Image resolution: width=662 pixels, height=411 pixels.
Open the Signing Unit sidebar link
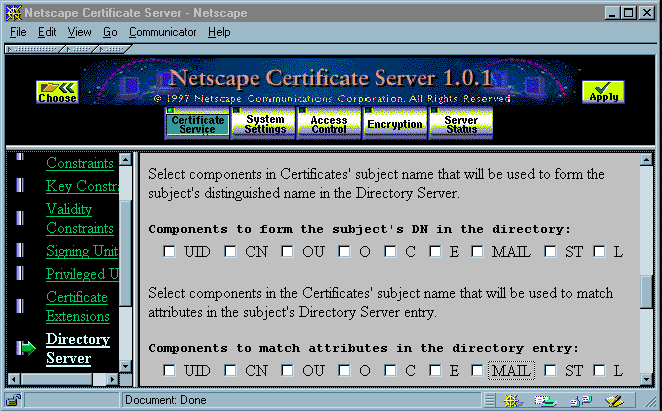(x=82, y=251)
